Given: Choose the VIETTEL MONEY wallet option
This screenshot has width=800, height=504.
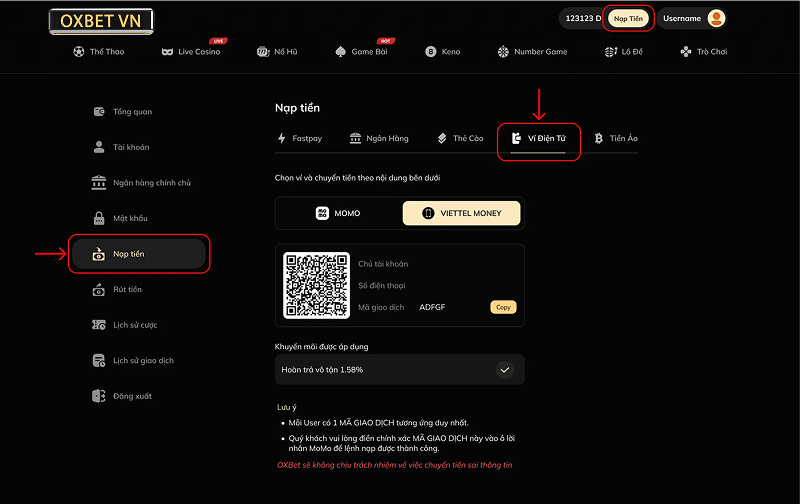Looking at the screenshot, I should (460, 213).
